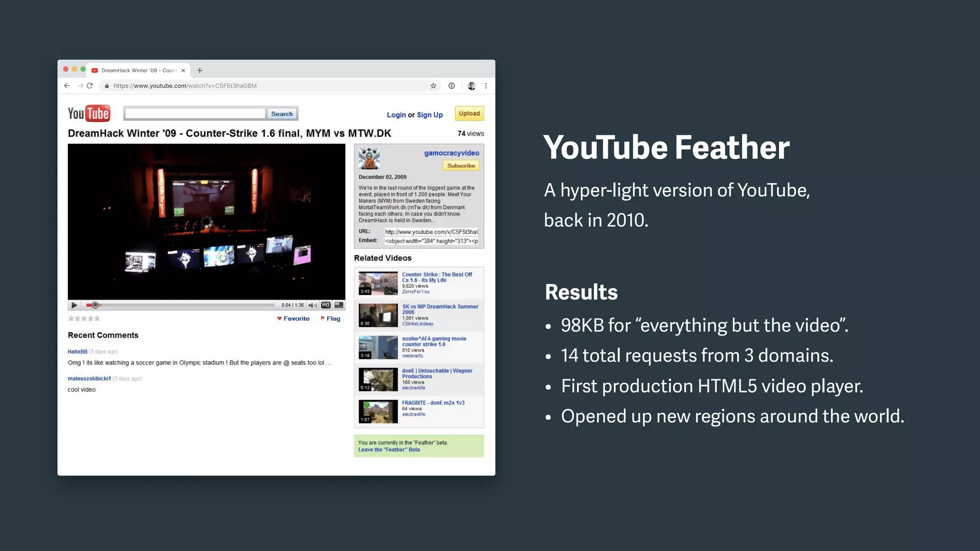
Task: Click the YouTube search input field
Action: [x=195, y=114]
